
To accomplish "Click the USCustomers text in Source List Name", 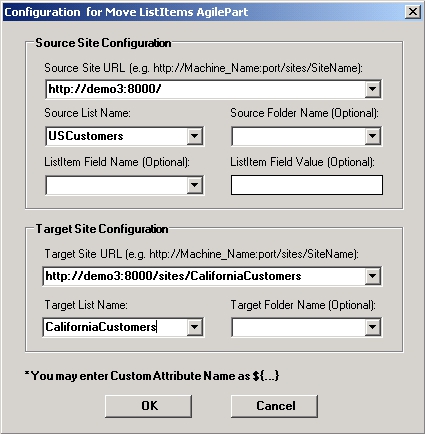I will [x=86, y=136].
